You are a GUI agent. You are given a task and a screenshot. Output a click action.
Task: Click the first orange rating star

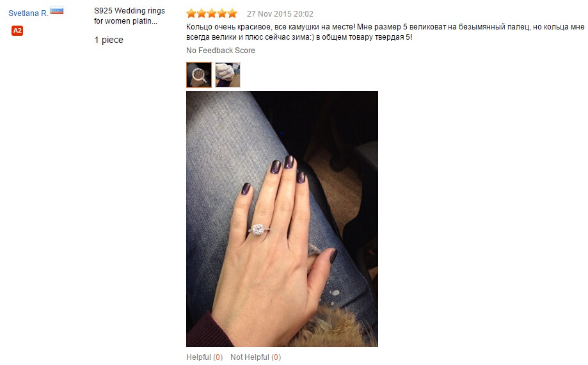[191, 14]
